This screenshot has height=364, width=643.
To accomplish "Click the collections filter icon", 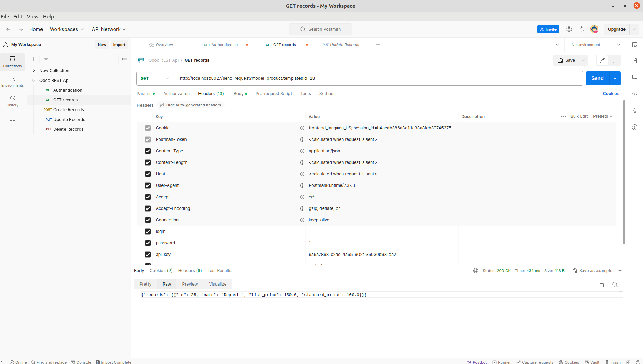I will pos(46,59).
